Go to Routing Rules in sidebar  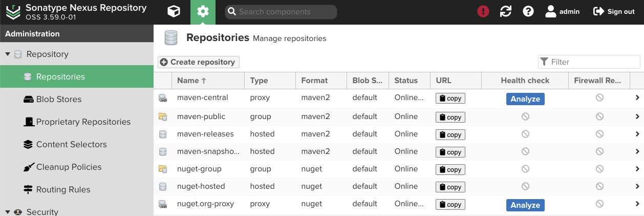63,189
